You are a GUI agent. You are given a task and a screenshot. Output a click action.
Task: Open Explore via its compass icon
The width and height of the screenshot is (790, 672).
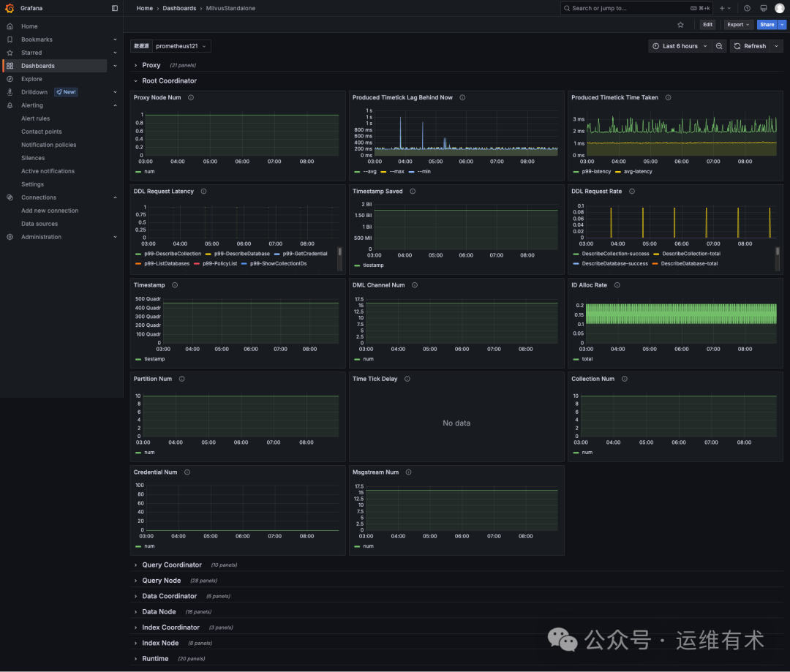8,78
